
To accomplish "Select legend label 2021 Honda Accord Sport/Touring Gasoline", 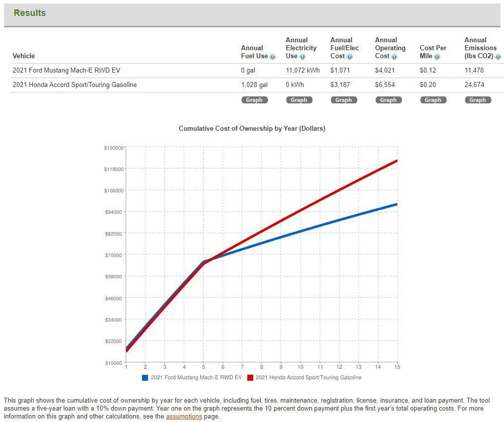I will [308, 378].
